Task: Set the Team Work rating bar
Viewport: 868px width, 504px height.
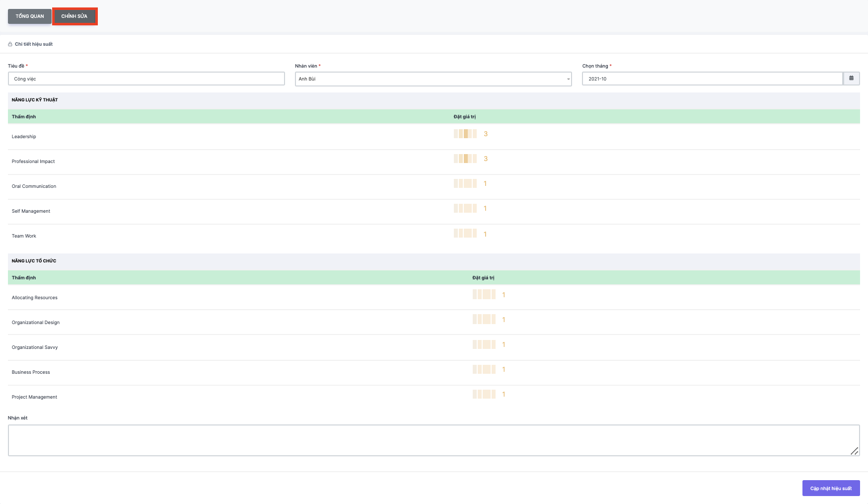Action: (x=465, y=233)
